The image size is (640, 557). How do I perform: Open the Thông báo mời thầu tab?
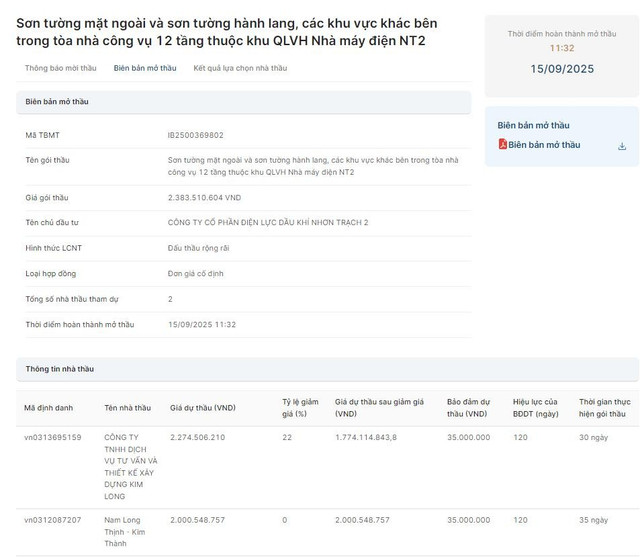pyautogui.click(x=60, y=68)
